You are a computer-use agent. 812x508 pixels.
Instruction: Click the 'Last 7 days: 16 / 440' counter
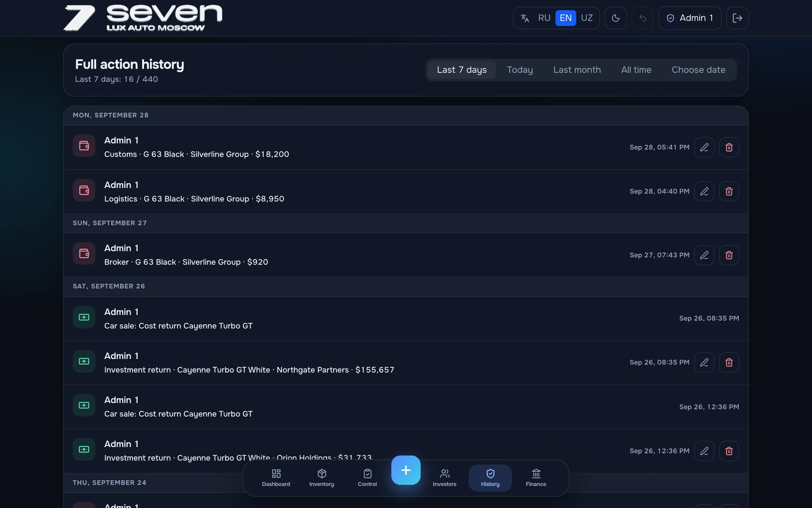coord(116,79)
